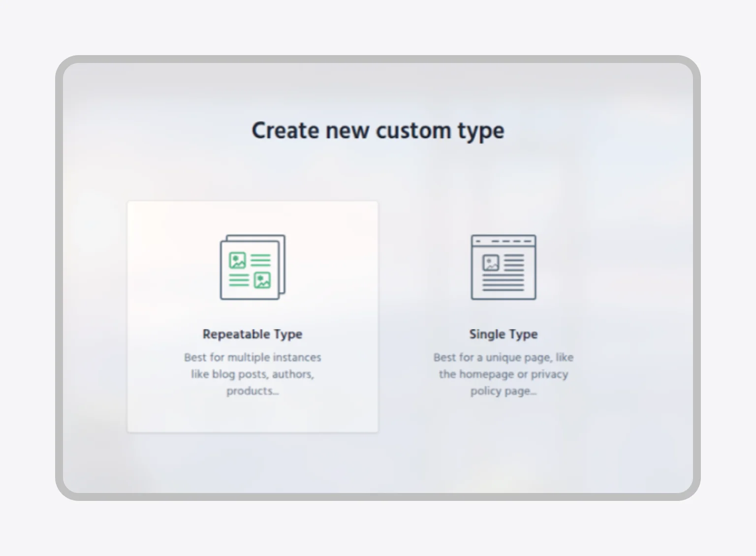Image resolution: width=756 pixels, height=556 pixels.
Task: Click the Repeatable Type label
Action: [252, 334]
